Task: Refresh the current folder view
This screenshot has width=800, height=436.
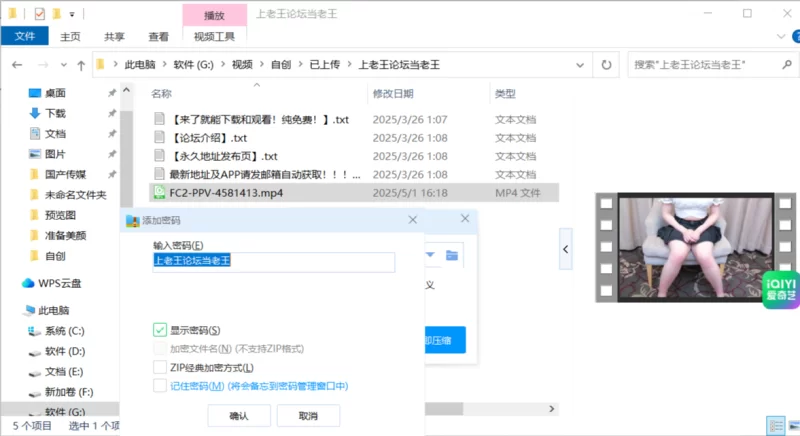Action: [x=606, y=65]
